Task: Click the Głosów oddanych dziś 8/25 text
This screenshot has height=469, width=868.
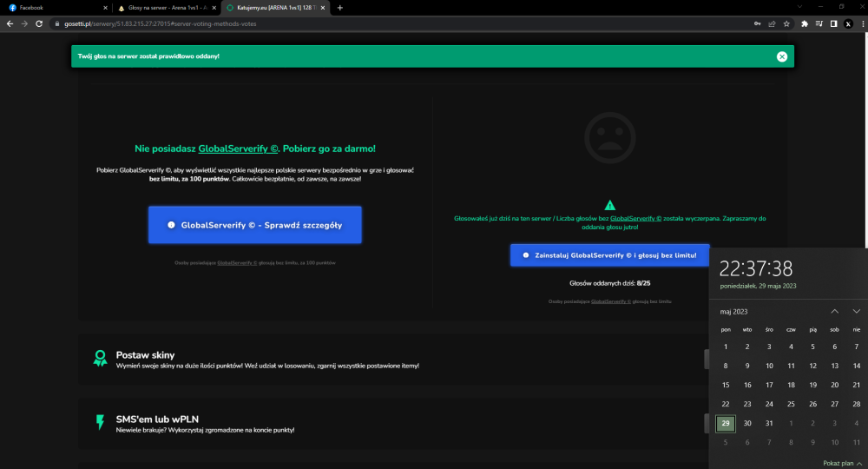Action: click(609, 283)
